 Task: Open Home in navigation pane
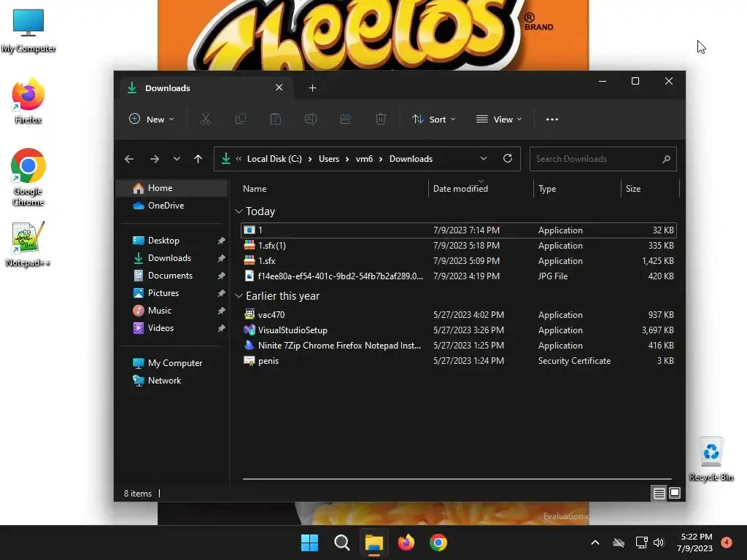(x=171, y=188)
